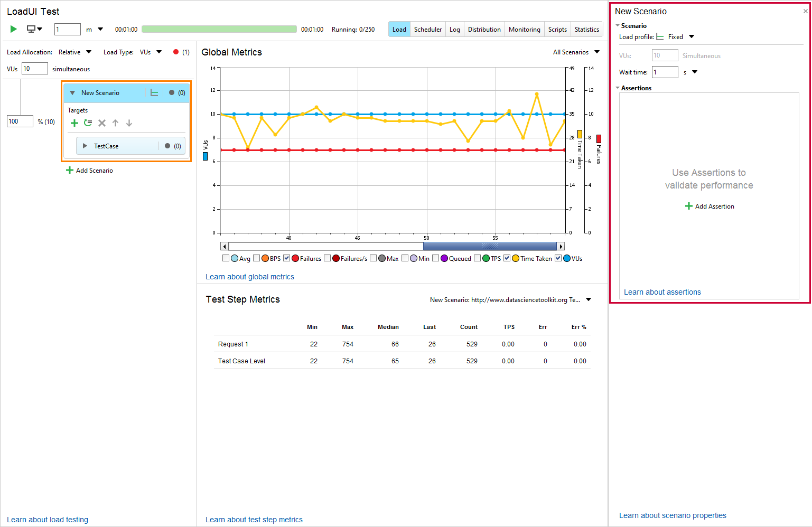Open Learn about scenario properties link
812x527 pixels.
(x=673, y=515)
